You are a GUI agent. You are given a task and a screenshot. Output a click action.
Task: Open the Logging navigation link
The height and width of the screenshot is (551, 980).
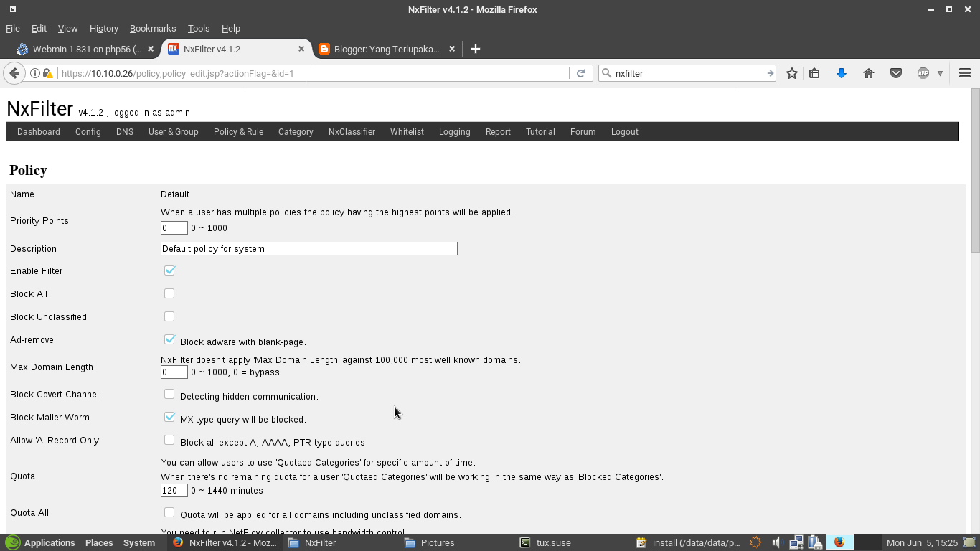tap(455, 132)
